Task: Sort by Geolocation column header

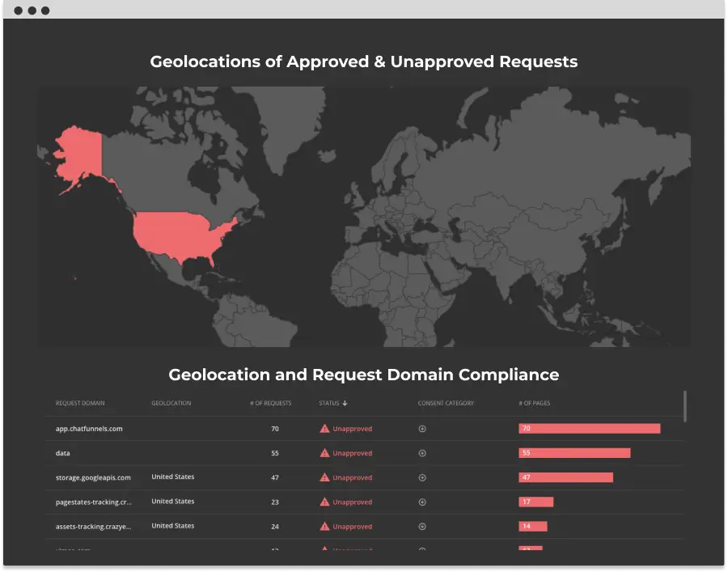Action: point(171,403)
